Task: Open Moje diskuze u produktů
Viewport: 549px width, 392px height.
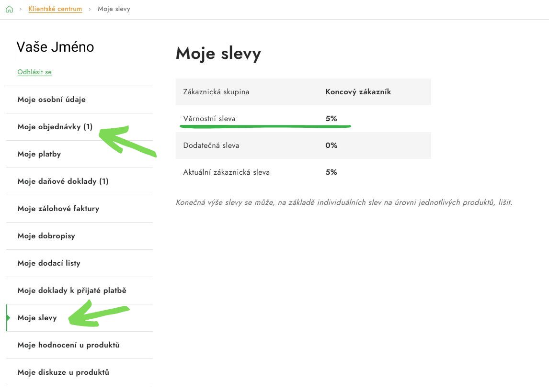Action: pyautogui.click(x=63, y=372)
